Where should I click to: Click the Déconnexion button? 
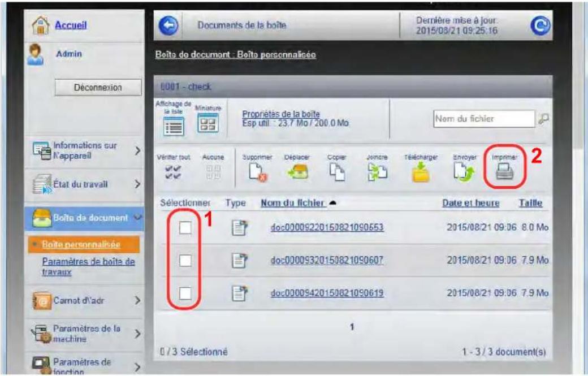point(98,87)
